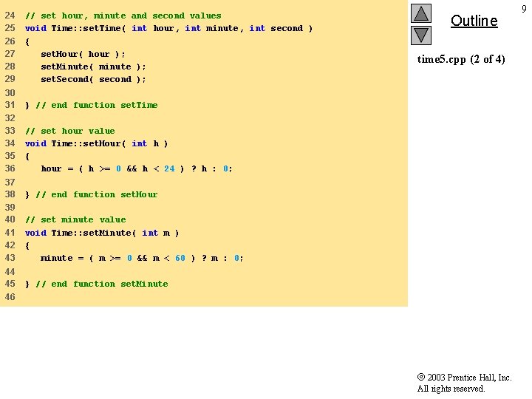Select the setHour( hour ); statement on line 27

83,54
